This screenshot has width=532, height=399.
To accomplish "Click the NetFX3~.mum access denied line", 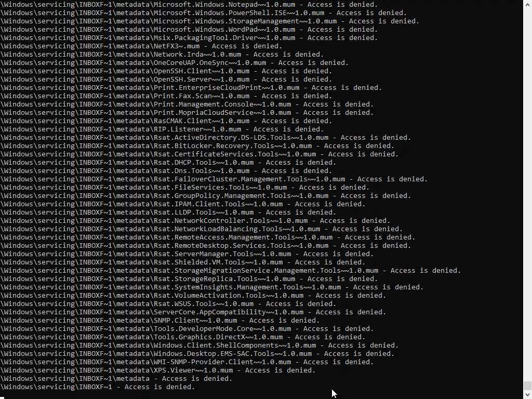I will (141, 46).
